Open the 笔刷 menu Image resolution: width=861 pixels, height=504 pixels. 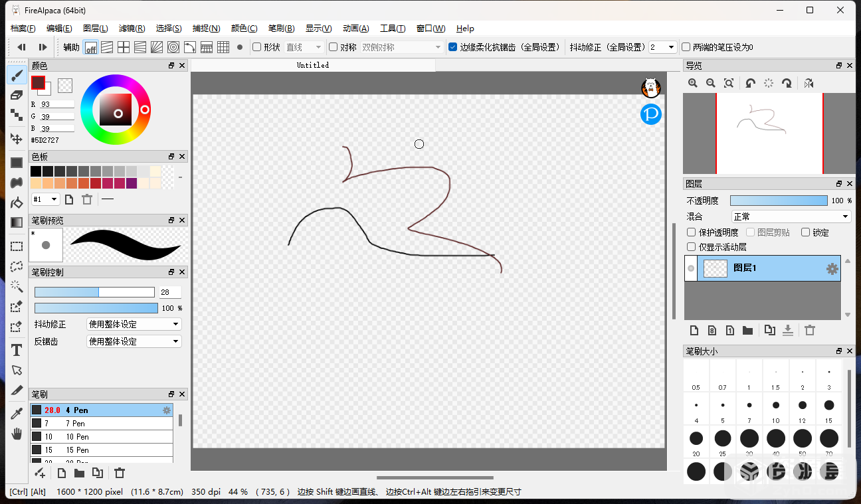[281, 29]
